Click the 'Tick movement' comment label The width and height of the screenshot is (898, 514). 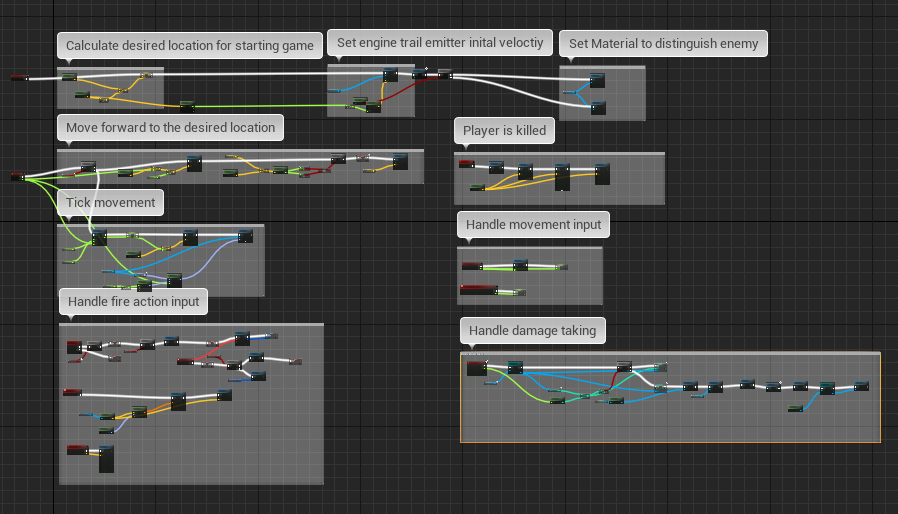[110, 202]
